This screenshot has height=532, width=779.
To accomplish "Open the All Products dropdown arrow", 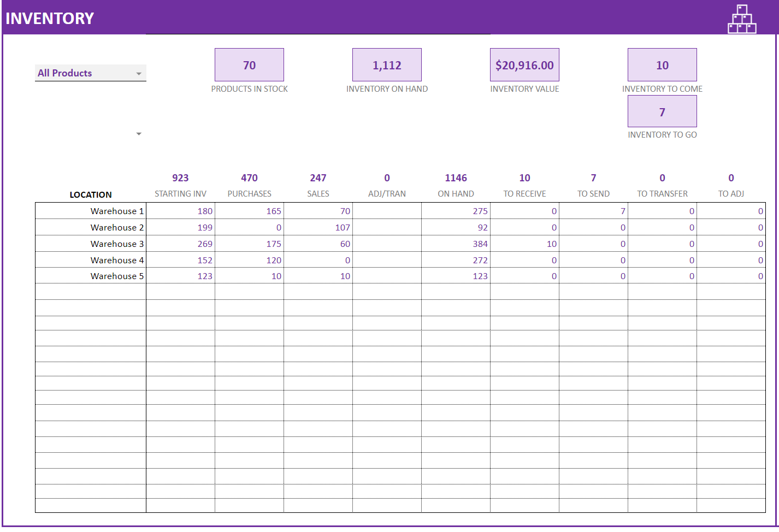I will tap(139, 73).
